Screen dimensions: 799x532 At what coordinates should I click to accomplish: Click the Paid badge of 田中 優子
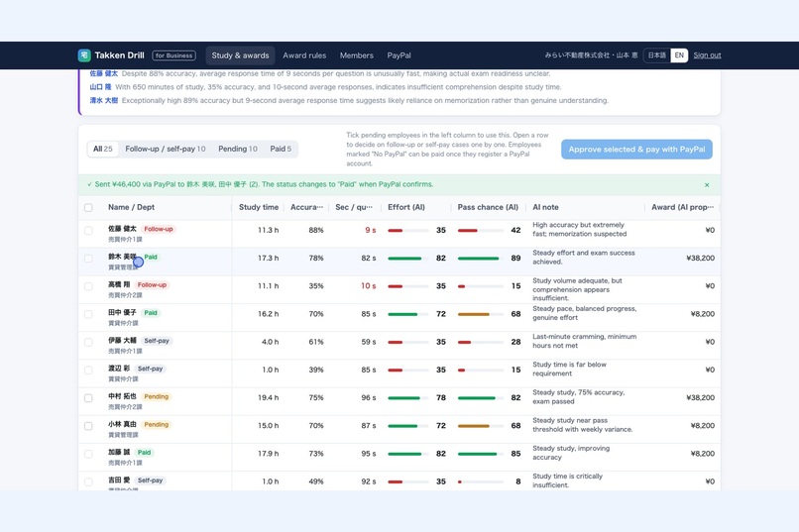click(x=151, y=313)
